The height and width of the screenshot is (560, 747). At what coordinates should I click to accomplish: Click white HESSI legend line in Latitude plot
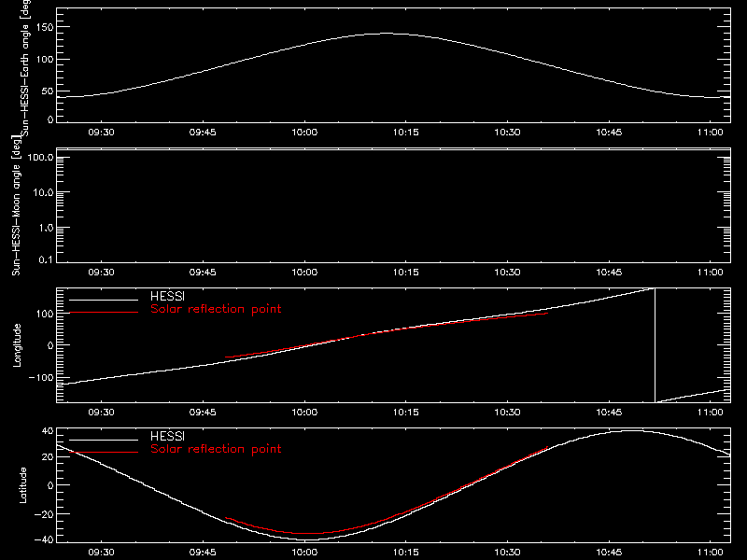tap(104, 440)
